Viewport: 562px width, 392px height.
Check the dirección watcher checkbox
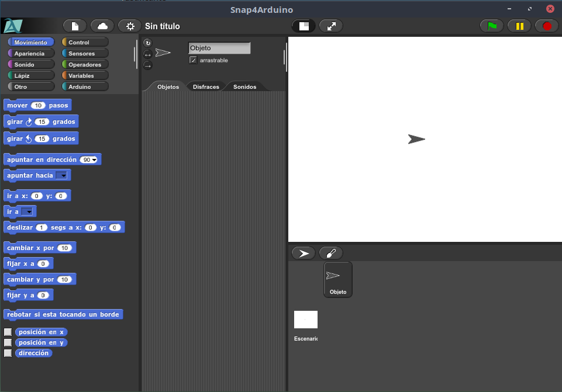pos(8,353)
